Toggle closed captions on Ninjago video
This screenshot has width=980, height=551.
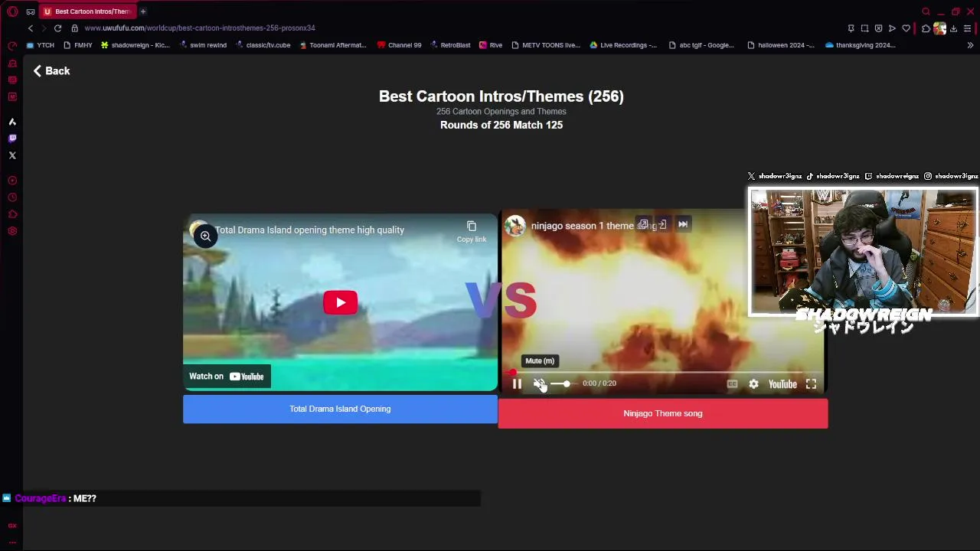[732, 384]
